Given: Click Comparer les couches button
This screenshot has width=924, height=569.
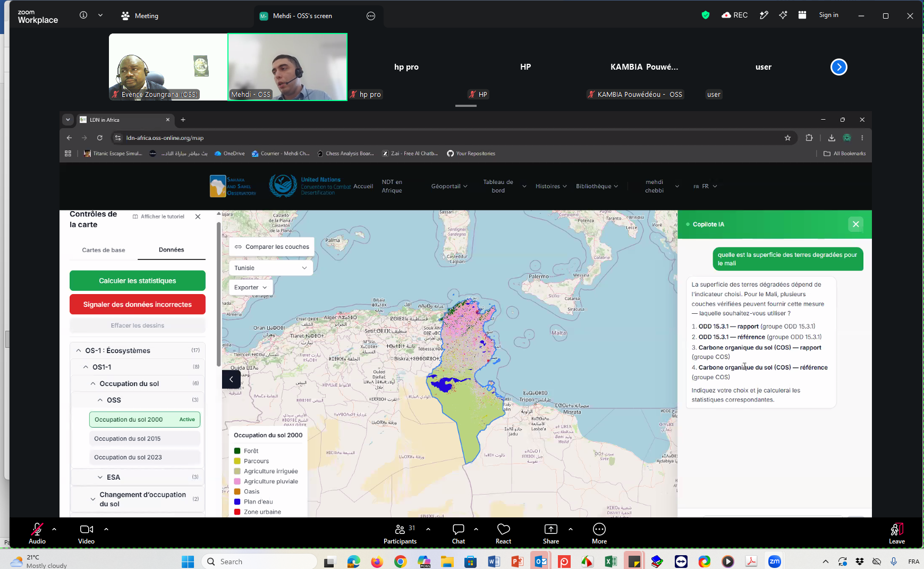Looking at the screenshot, I should click(272, 247).
